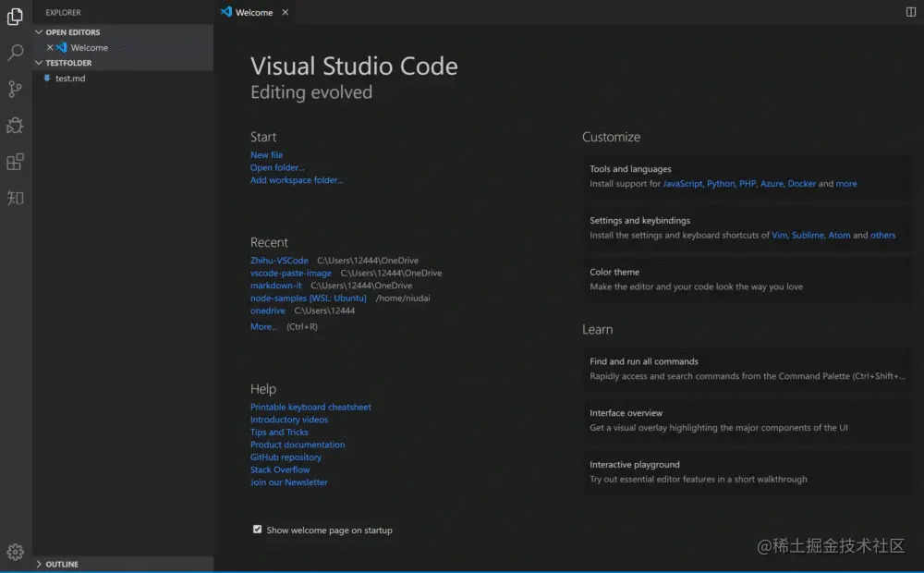Screen dimensions: 924x573
Task: Open the Search view icon
Action: tap(16, 53)
